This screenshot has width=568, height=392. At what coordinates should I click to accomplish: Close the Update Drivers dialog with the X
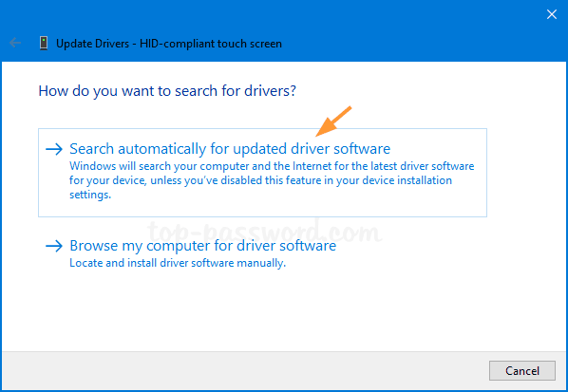pyautogui.click(x=551, y=14)
